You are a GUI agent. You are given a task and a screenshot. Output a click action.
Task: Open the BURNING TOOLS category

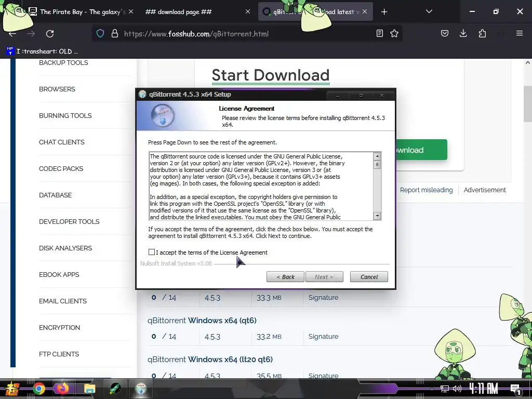65,116
